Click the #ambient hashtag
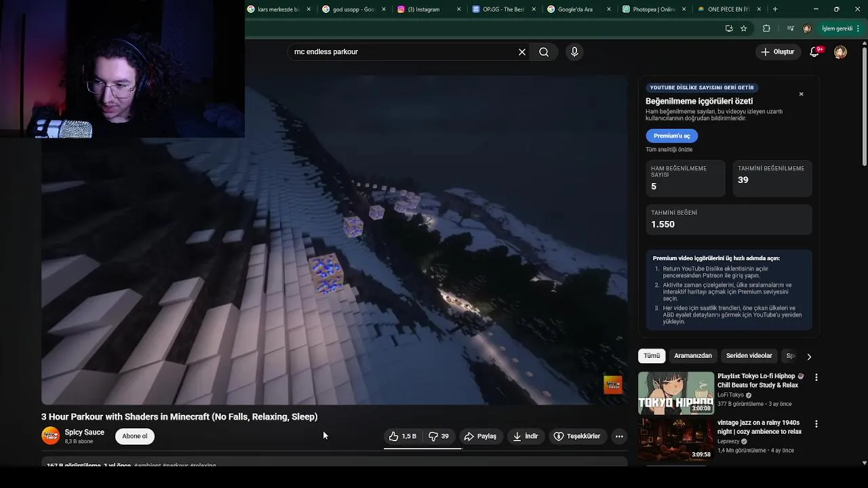Viewport: 868px width, 488px height. point(148,465)
